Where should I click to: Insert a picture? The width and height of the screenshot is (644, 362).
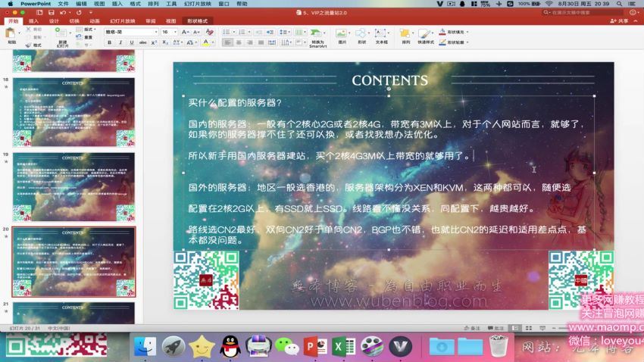[x=341, y=36]
